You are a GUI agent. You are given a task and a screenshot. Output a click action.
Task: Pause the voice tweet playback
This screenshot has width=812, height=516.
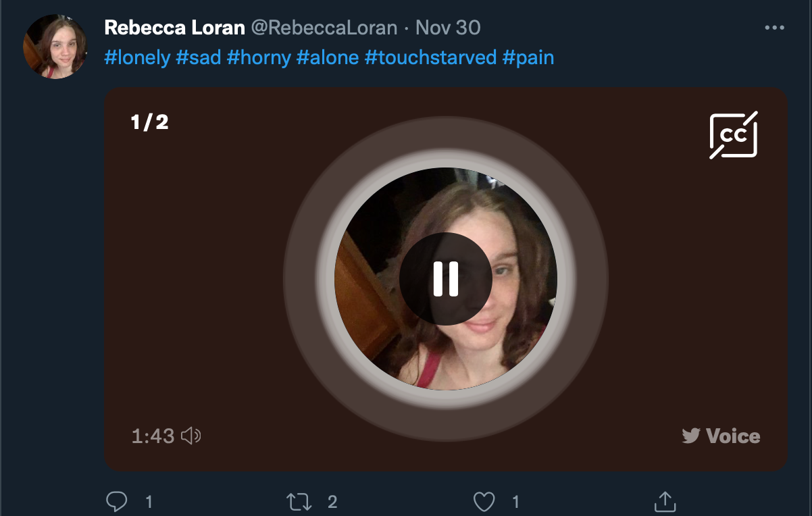pos(445,279)
